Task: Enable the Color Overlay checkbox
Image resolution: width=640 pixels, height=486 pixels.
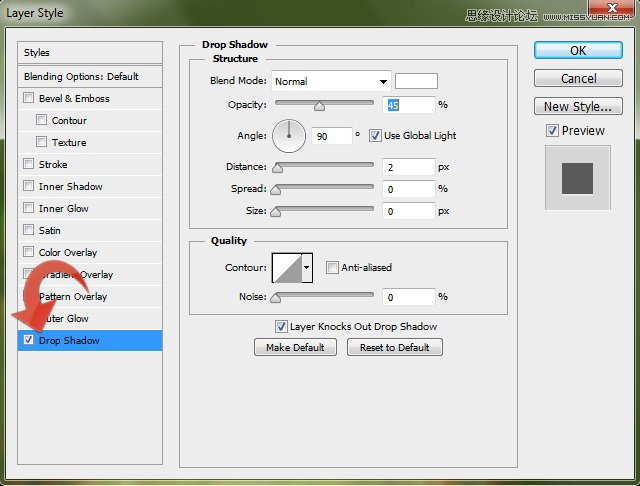Action: click(x=29, y=252)
